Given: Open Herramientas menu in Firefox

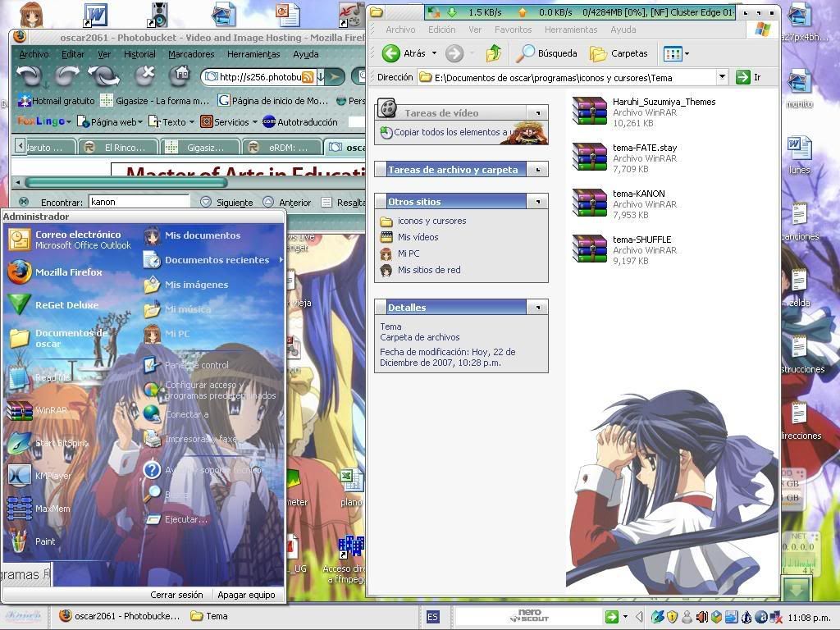Looking at the screenshot, I should (x=253, y=54).
